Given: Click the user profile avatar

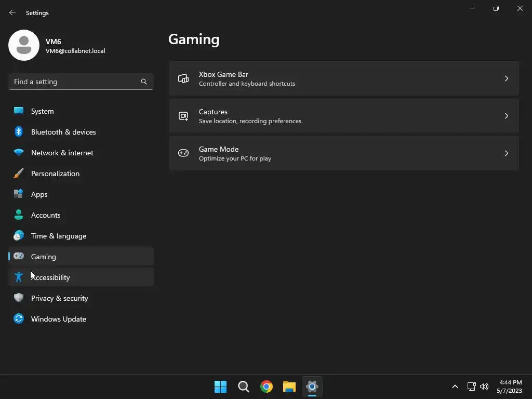Looking at the screenshot, I should (24, 45).
